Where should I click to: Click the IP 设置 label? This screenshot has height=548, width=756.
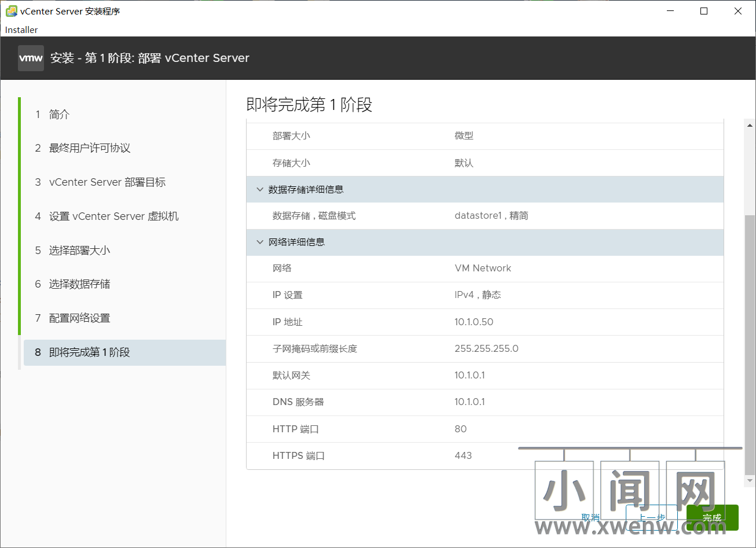288,295
